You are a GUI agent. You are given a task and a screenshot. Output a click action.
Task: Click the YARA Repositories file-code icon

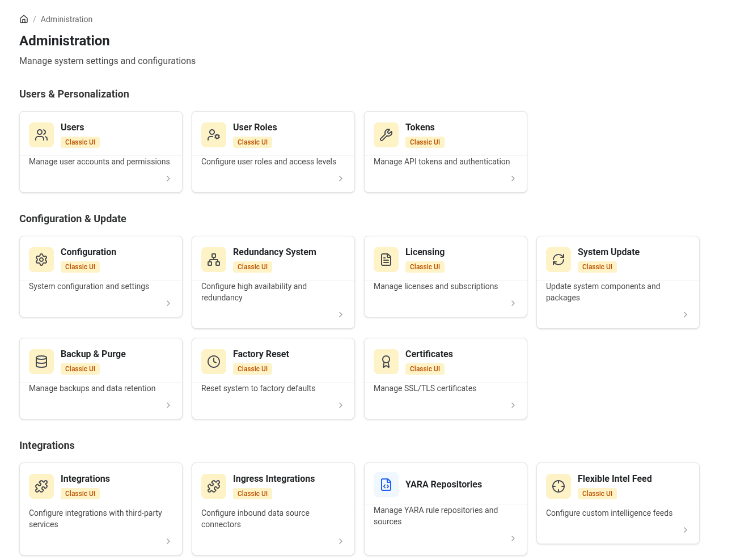(386, 485)
